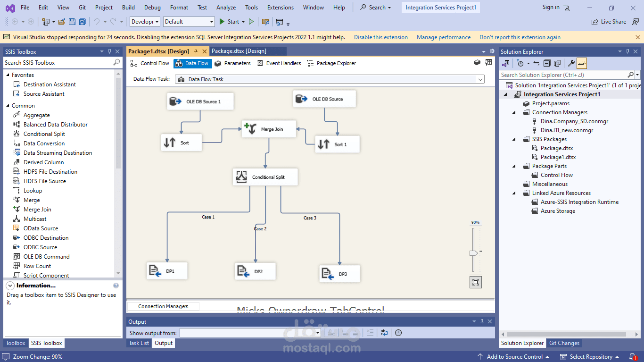The height and width of the screenshot is (362, 644).
Task: Click Sync with Active Document icon
Action: click(537, 63)
